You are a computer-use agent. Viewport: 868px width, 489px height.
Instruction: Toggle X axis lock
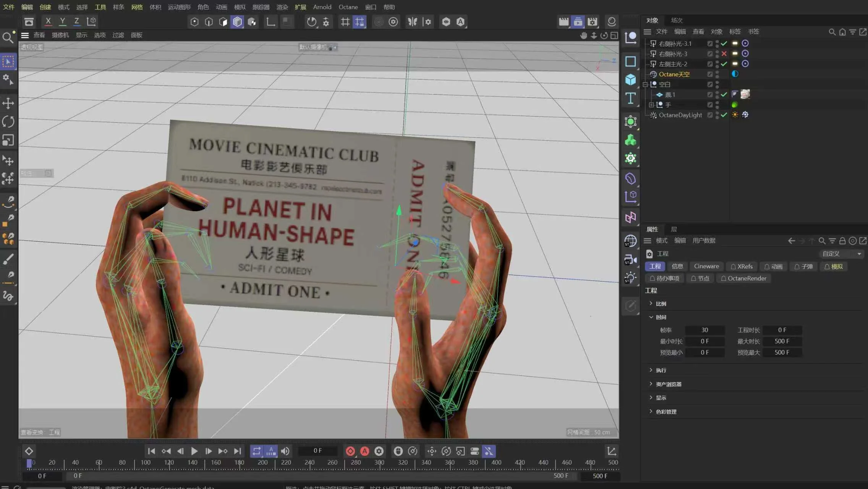click(48, 21)
